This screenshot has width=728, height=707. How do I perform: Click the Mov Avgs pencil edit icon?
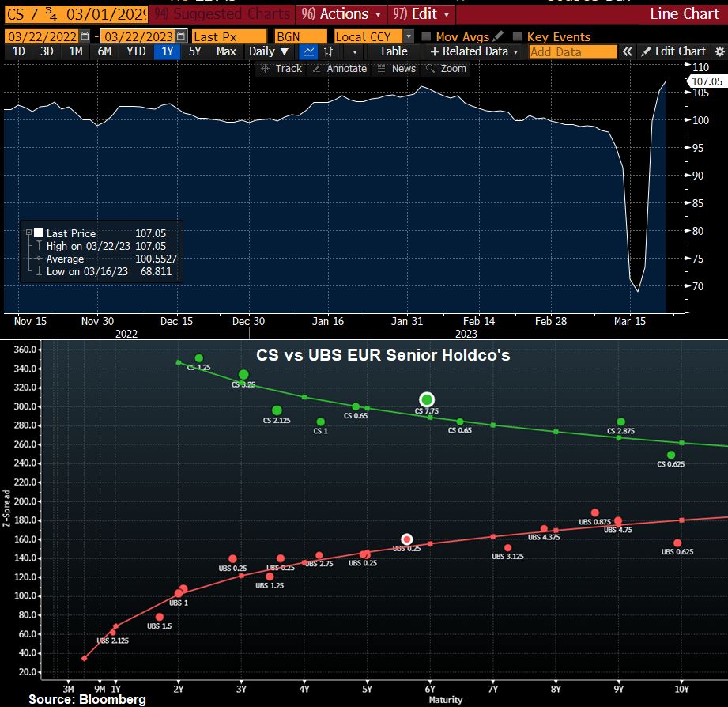click(497, 36)
